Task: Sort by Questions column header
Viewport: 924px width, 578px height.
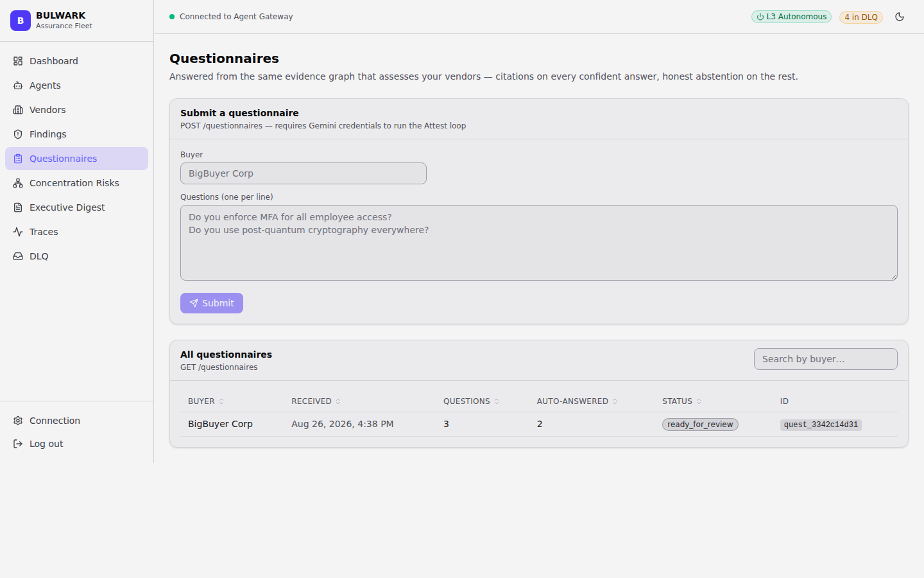Action: pyautogui.click(x=471, y=401)
